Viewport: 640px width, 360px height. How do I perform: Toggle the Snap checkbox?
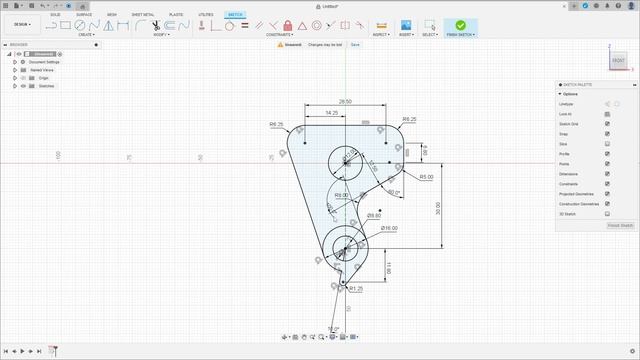point(607,134)
